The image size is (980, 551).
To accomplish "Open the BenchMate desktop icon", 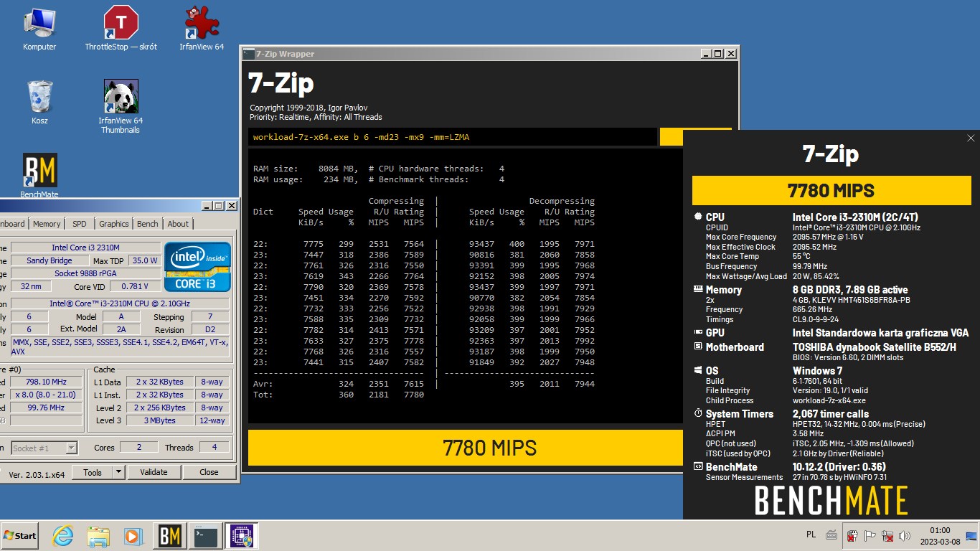I will 39,176.
